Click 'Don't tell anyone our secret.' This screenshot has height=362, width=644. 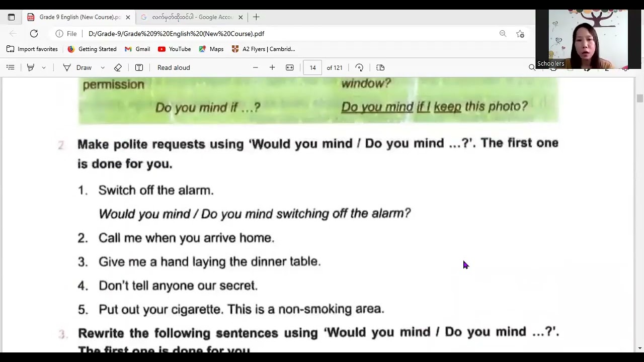(x=178, y=286)
